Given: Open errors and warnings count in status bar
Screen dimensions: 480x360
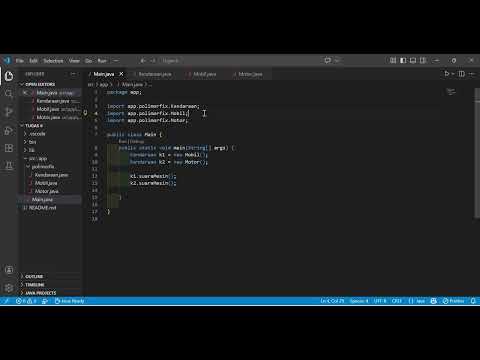Looking at the screenshot, I should point(26,301).
